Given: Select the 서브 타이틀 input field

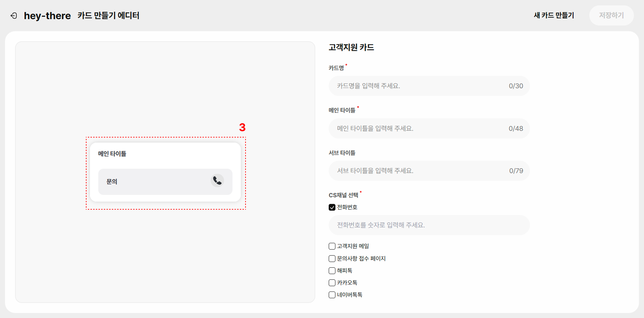Looking at the screenshot, I should click(x=429, y=171).
